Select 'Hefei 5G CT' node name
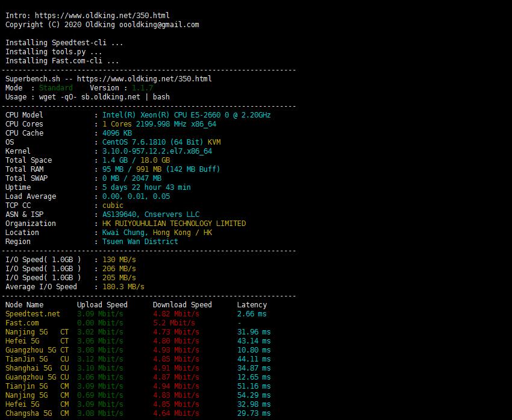Screen dimensions: 512x420 [37, 341]
